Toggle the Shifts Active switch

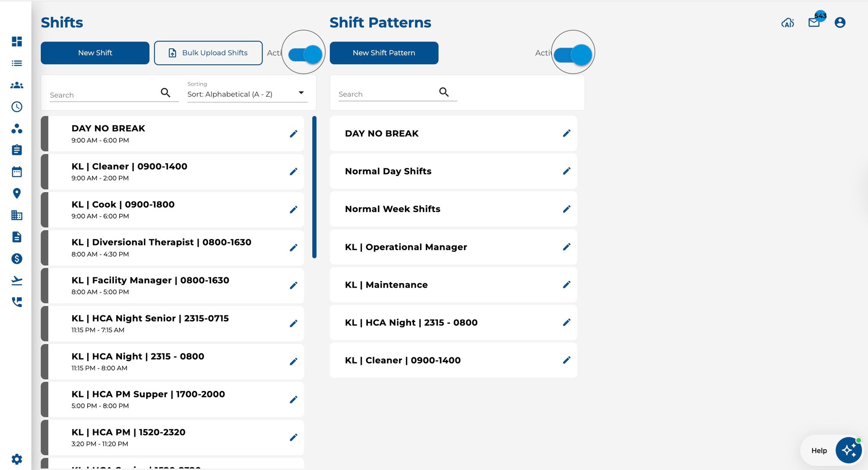[x=305, y=54]
